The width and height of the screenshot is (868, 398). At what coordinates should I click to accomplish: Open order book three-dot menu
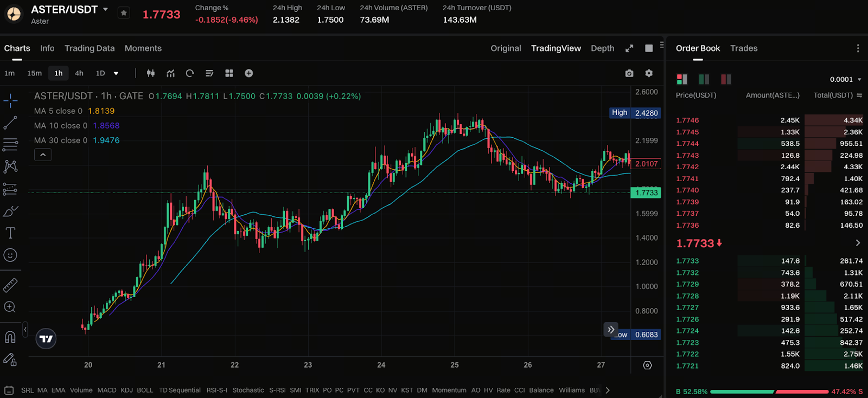(x=858, y=48)
